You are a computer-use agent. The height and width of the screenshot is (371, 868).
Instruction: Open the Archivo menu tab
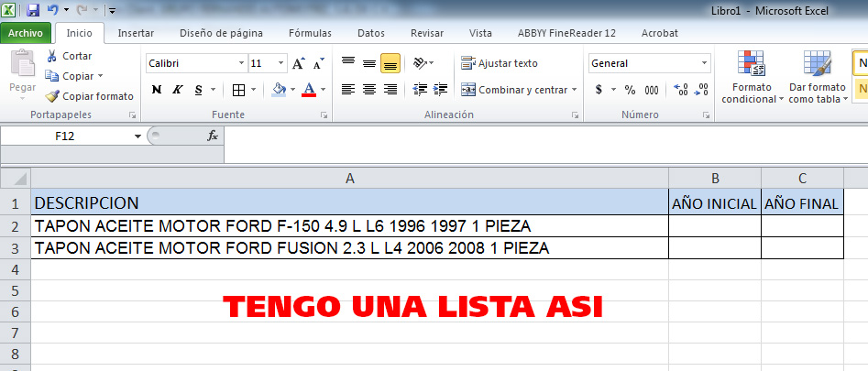click(x=26, y=33)
